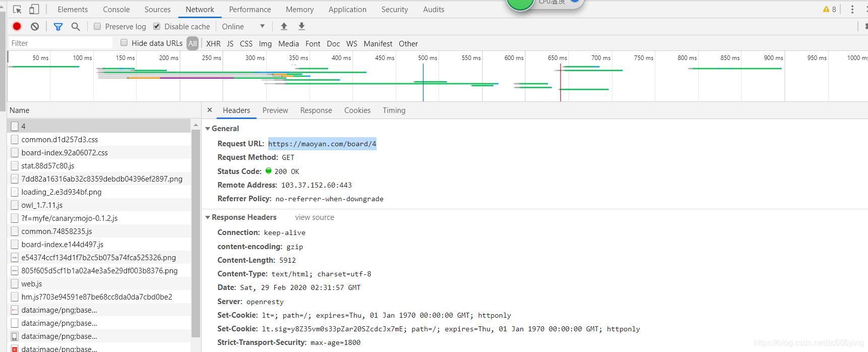Open the Cookies tab of request
868x352 pixels.
(357, 110)
